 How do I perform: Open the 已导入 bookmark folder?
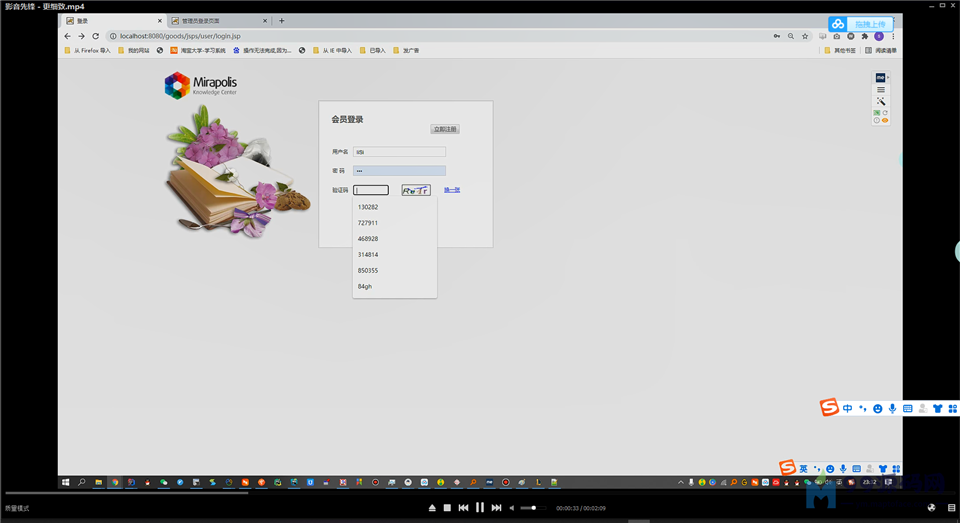point(373,51)
